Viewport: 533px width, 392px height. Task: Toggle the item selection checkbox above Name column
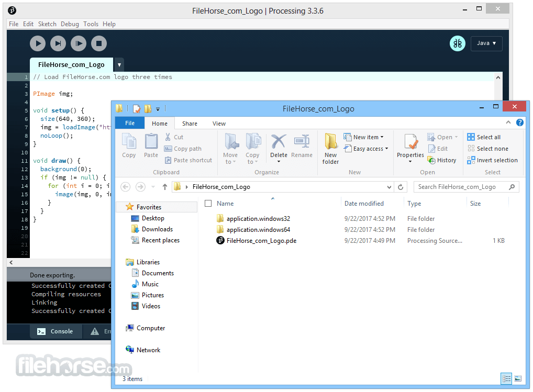pyautogui.click(x=208, y=203)
